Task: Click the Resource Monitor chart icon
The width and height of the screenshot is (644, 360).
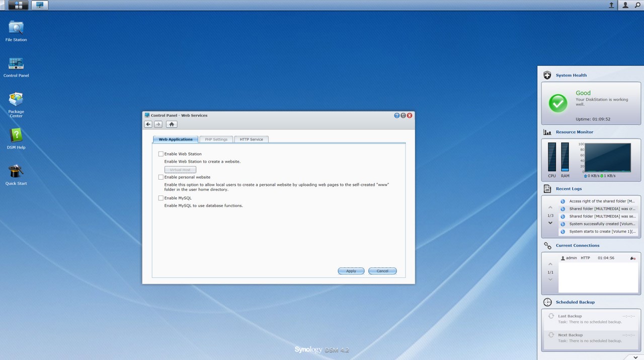Action: [x=547, y=132]
